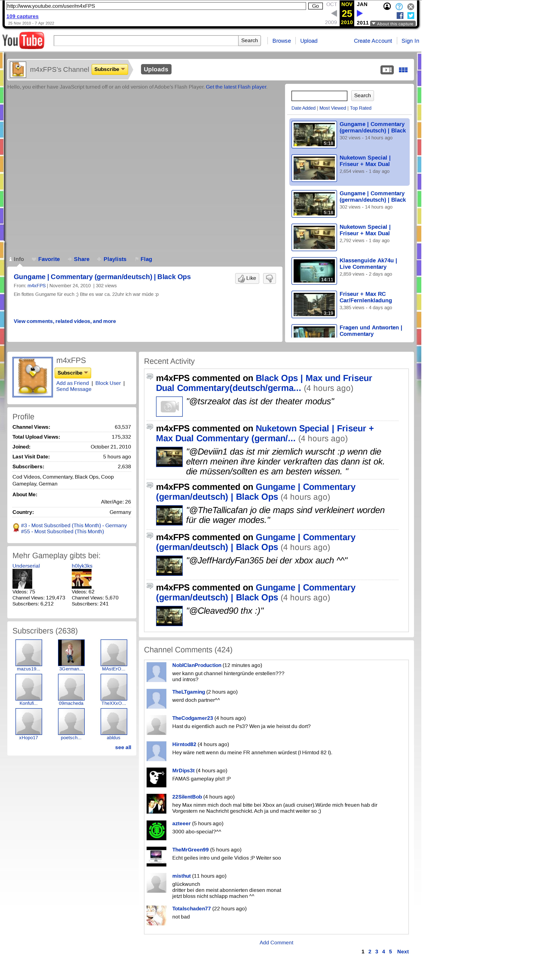Open TheMrGreen99 commenter avatar
Viewport: 552px width, 980px height.
point(156,856)
